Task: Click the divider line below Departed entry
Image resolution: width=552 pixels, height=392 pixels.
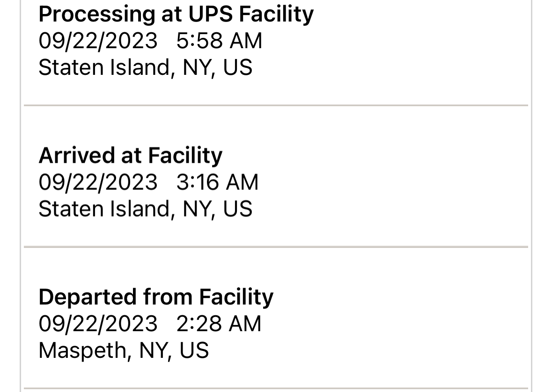Action: (276, 389)
